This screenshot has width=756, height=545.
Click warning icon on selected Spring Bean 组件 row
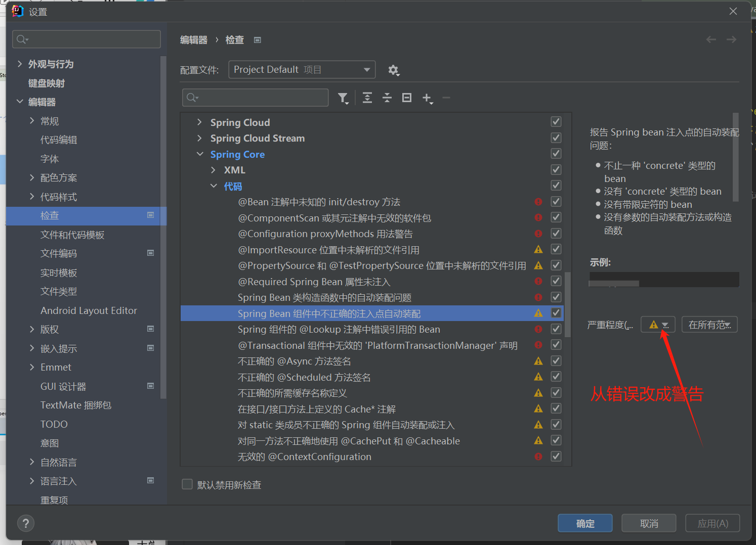pyautogui.click(x=538, y=313)
